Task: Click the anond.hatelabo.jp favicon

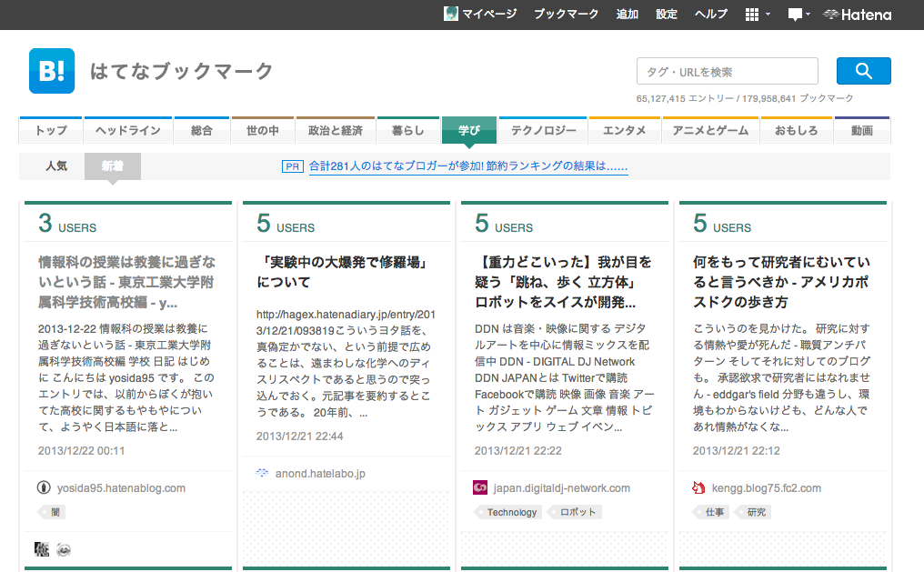Action: (x=263, y=474)
